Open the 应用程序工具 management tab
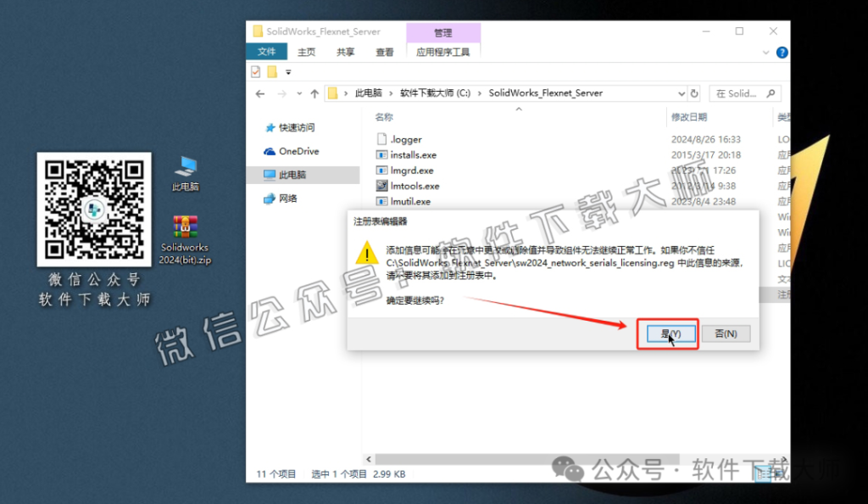868x504 pixels. coord(443,52)
